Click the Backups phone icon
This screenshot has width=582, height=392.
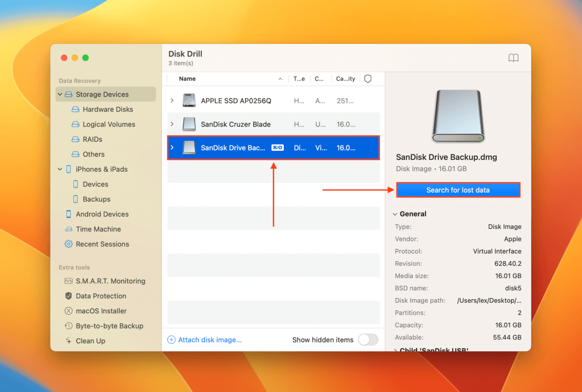(x=75, y=199)
